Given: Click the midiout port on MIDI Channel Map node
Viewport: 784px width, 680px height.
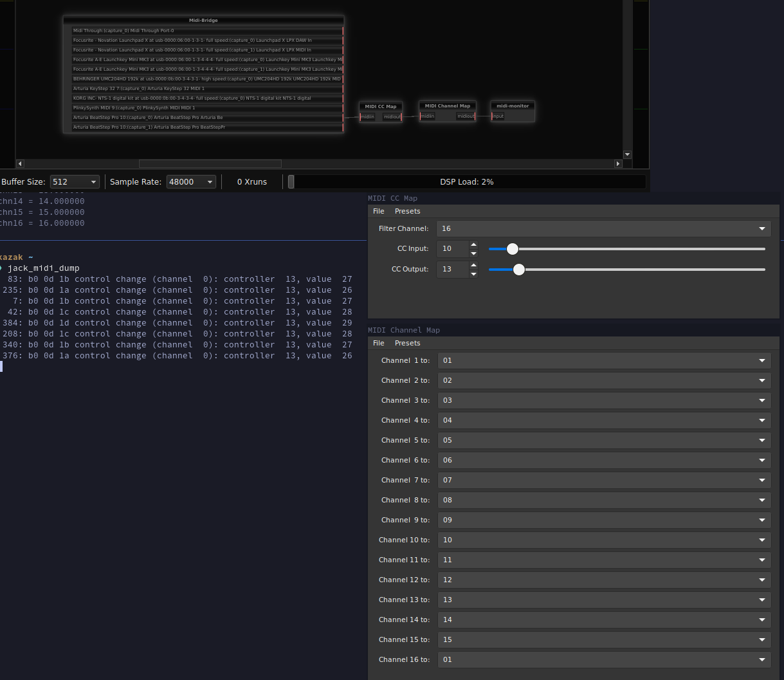Looking at the screenshot, I should click(465, 116).
